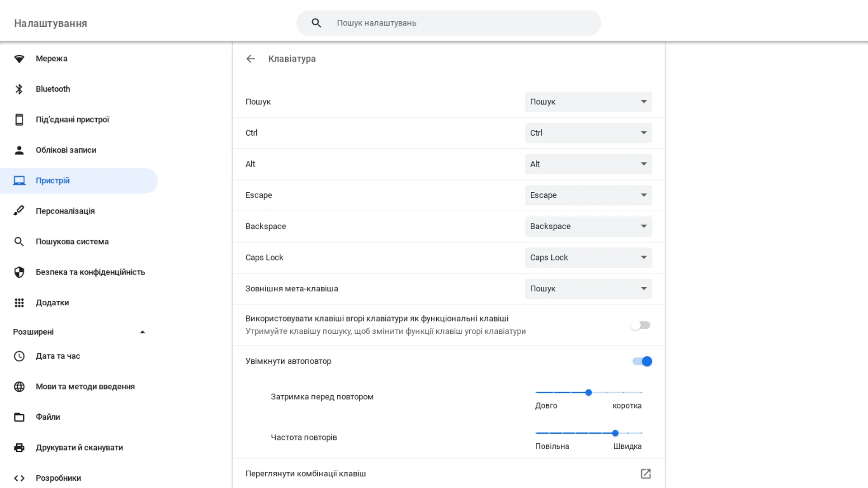Viewport: 868px width, 488px height.
Task: Collapse the Розширені section
Action: click(142, 332)
